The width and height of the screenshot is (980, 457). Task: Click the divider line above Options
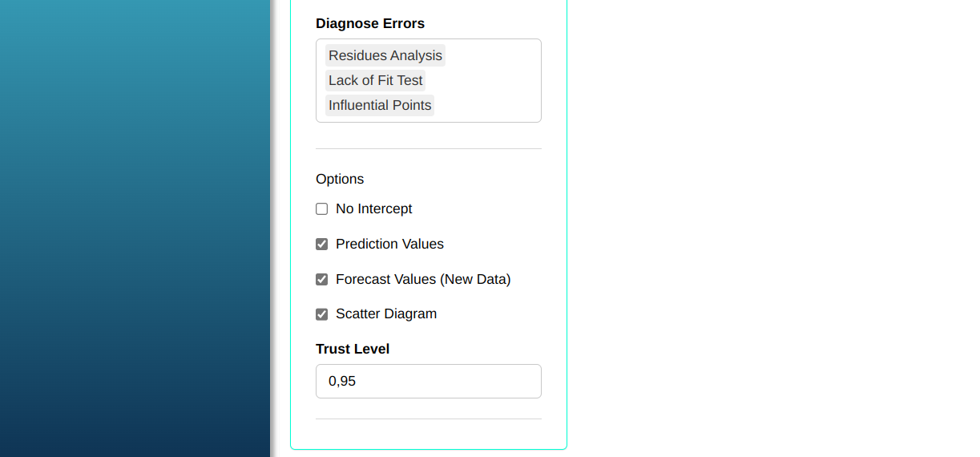pyautogui.click(x=429, y=148)
